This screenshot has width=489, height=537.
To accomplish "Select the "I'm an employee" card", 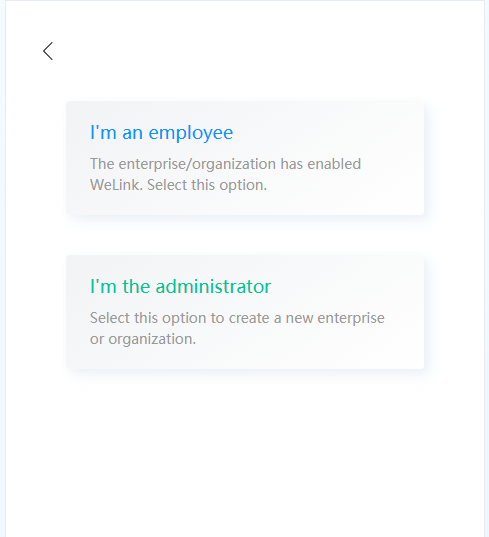I will (x=245, y=158).
